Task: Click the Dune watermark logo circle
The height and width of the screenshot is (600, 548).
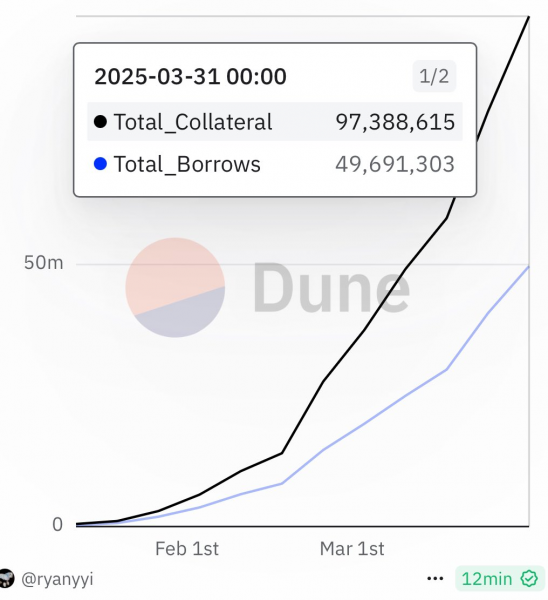Action: 175,287
